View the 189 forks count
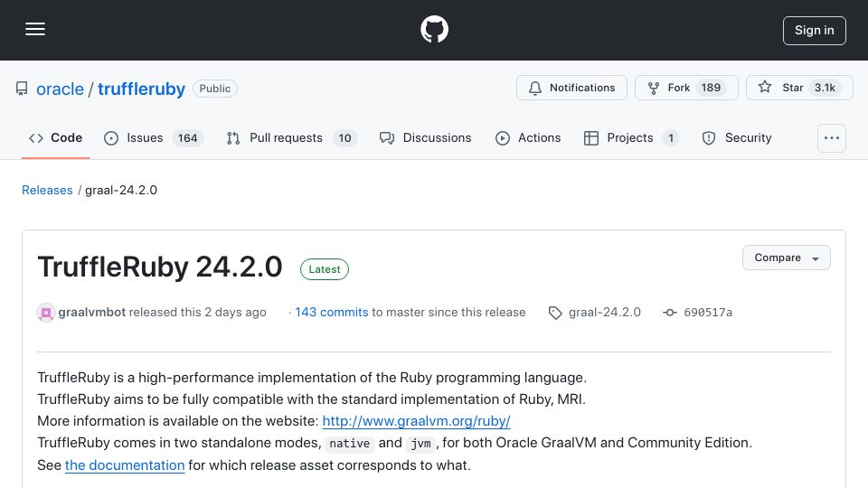The height and width of the screenshot is (488, 868). click(x=711, y=88)
